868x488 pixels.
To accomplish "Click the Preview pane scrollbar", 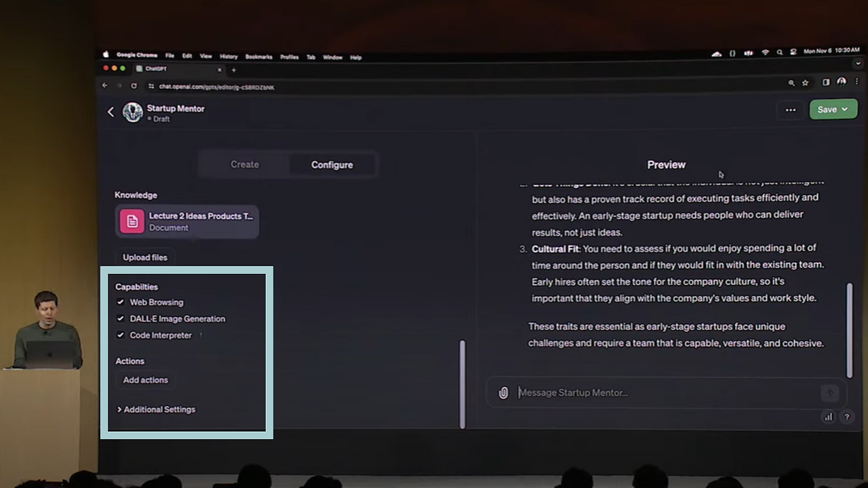I will point(850,331).
